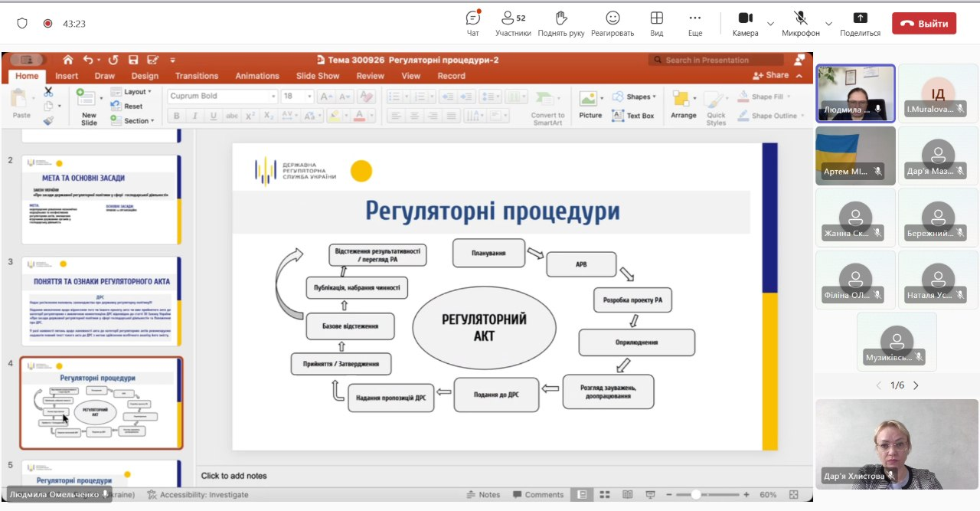Open Quick Styles gallery
The height and width of the screenshot is (511, 980).
[x=716, y=107]
